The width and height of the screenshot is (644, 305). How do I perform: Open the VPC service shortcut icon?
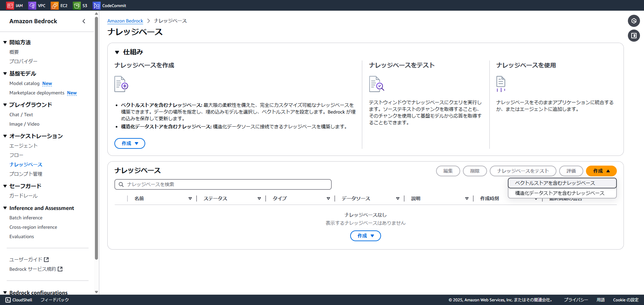32,5
